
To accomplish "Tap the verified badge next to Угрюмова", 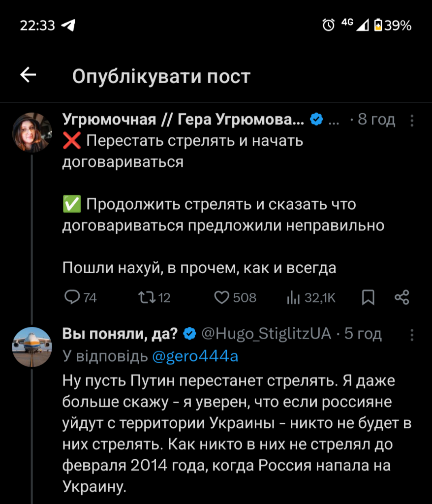I will (316, 120).
